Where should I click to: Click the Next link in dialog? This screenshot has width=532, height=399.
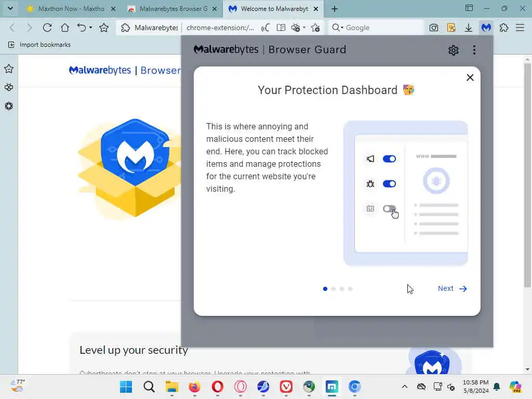(453, 288)
